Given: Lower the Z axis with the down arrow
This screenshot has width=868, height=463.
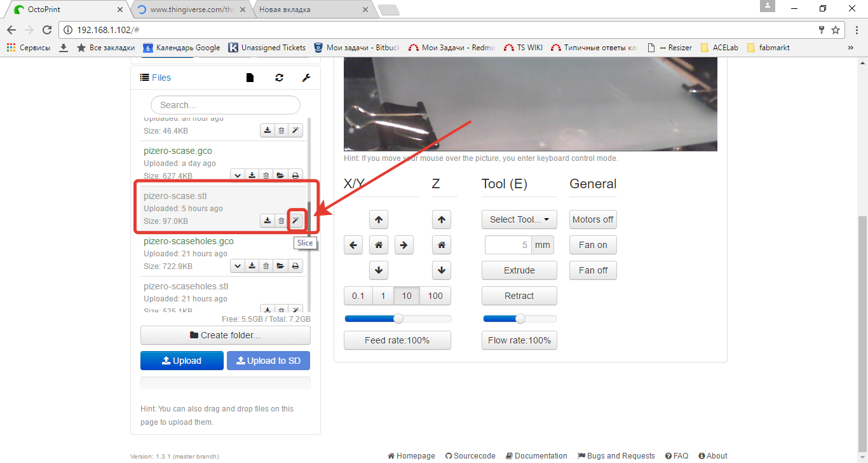Looking at the screenshot, I should [441, 270].
